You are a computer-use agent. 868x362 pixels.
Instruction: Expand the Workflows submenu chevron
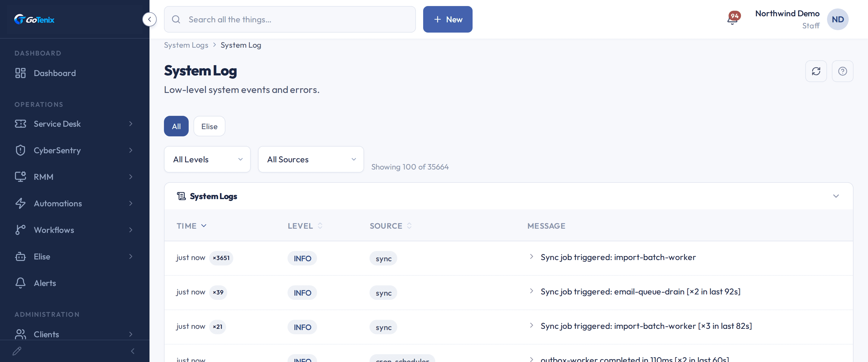click(x=131, y=230)
